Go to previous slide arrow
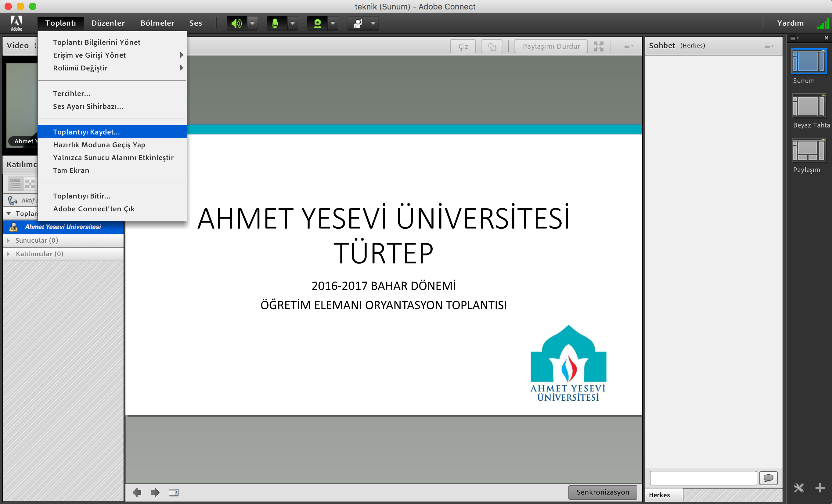The height and width of the screenshot is (504, 832). 137,492
